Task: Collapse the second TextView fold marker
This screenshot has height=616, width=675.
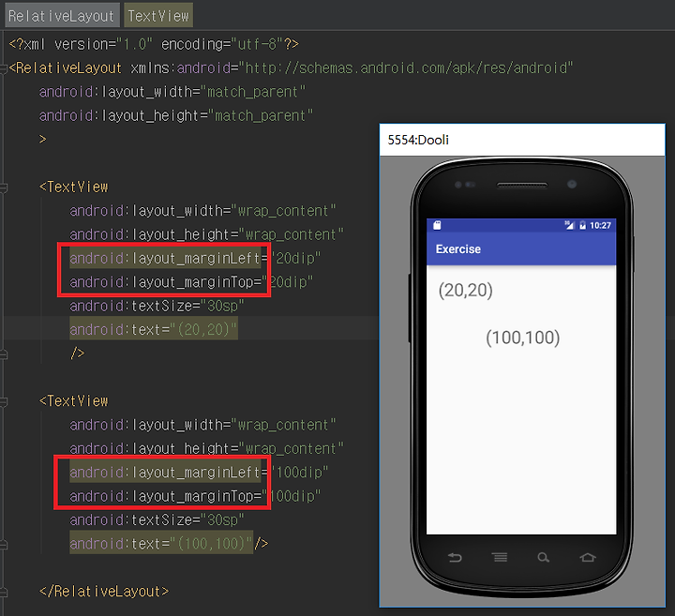Action: tap(4, 402)
